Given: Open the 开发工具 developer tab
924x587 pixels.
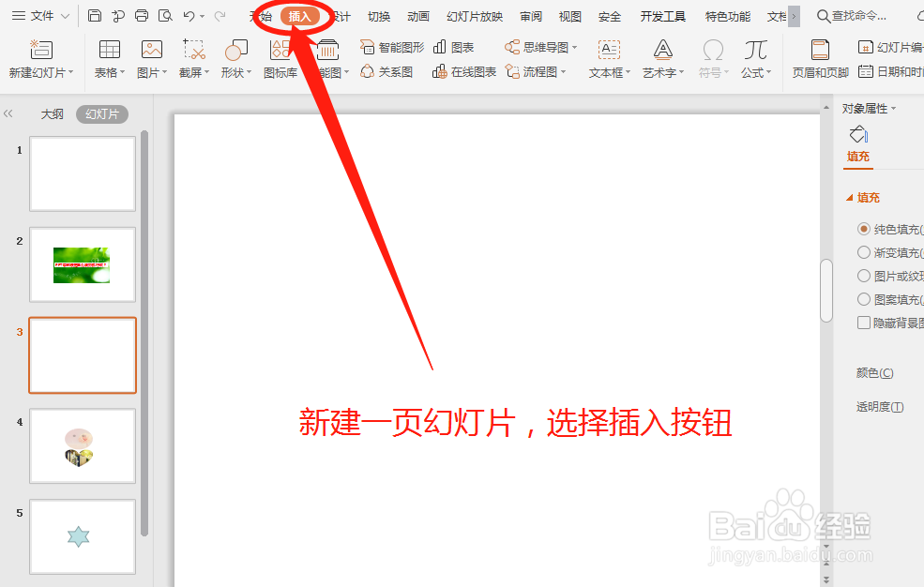Looking at the screenshot, I should click(x=663, y=17).
